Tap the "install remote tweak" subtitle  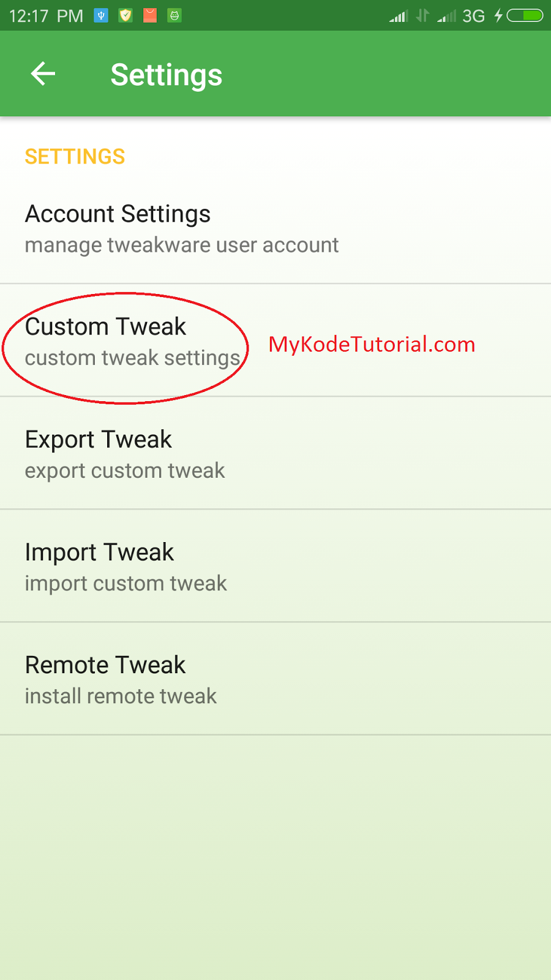(x=121, y=696)
